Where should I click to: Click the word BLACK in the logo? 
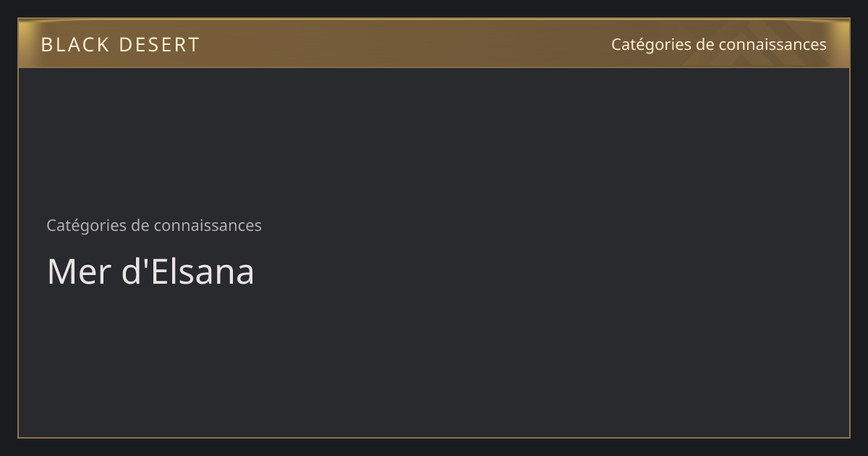75,45
